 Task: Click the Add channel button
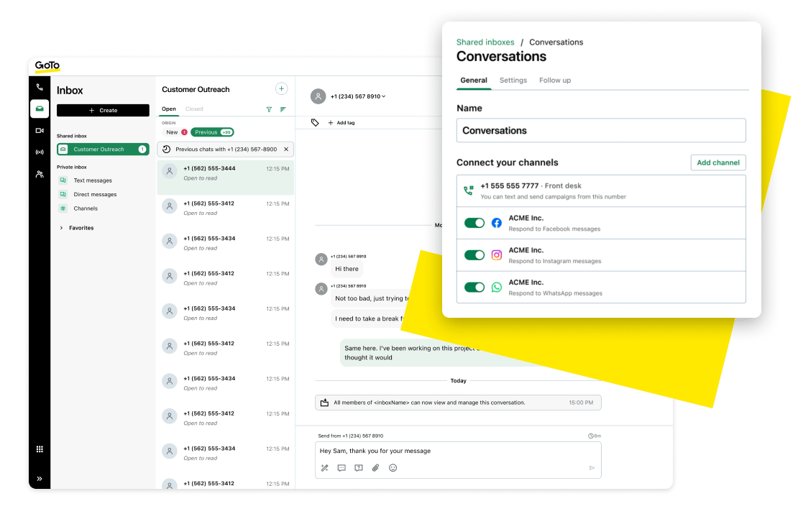pyautogui.click(x=717, y=162)
